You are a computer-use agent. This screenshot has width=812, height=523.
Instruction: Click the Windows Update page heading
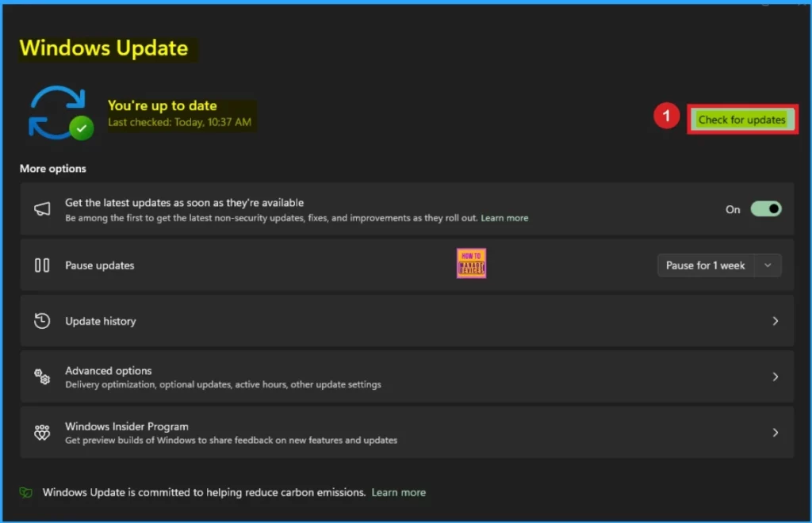[104, 48]
